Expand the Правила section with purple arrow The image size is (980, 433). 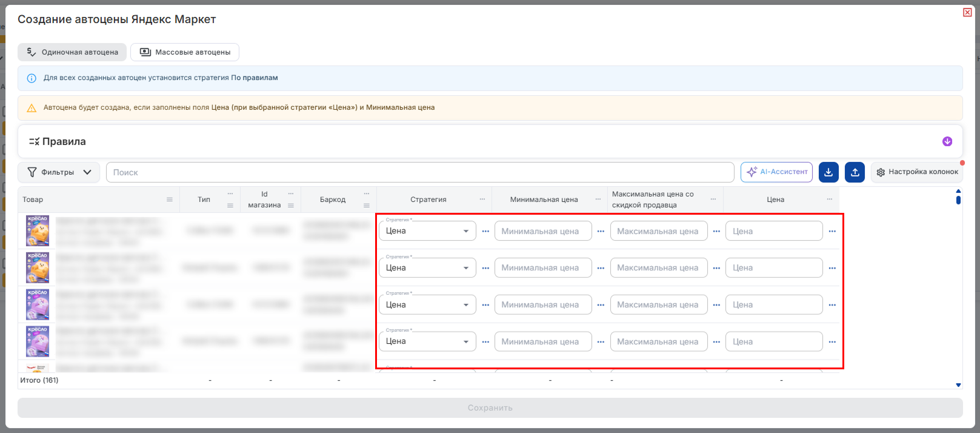click(x=947, y=141)
